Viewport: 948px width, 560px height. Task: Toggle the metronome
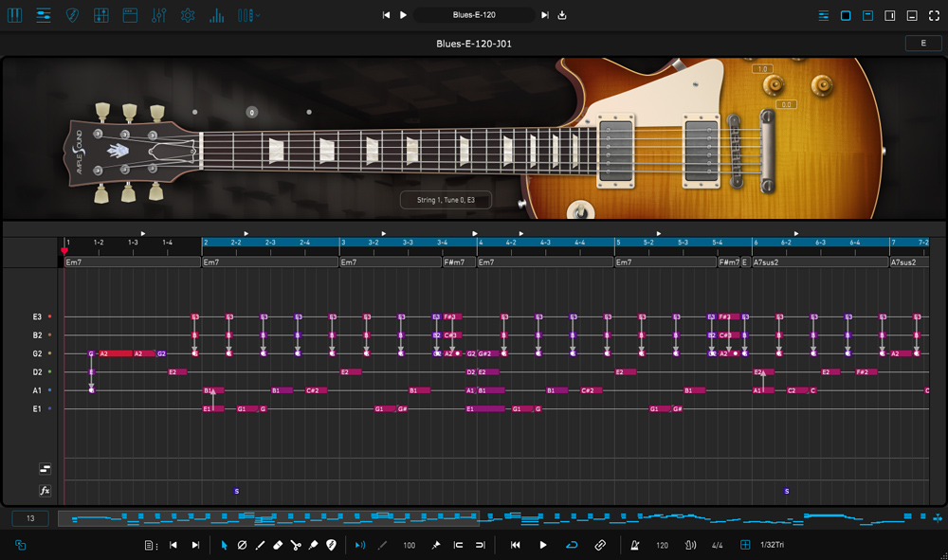pyautogui.click(x=634, y=545)
